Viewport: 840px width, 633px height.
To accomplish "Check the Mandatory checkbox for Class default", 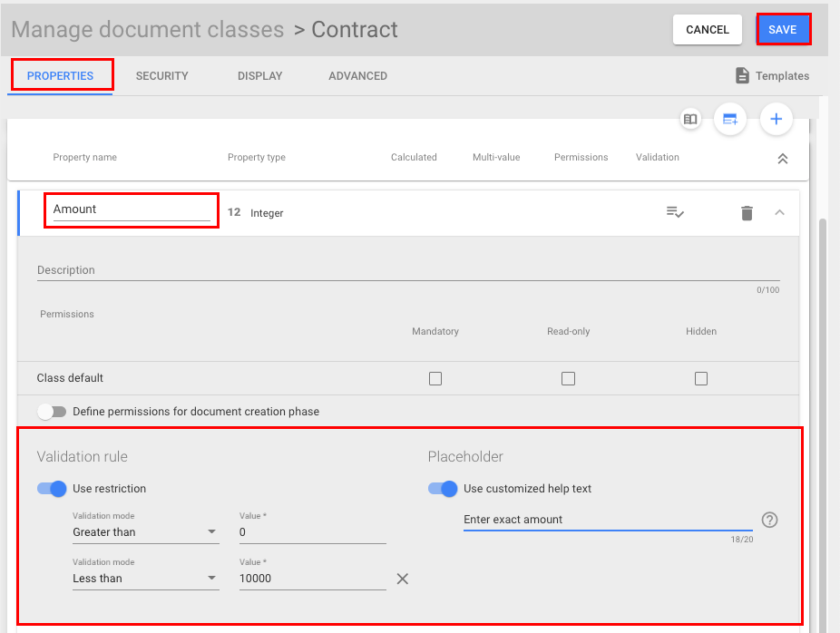I will (435, 378).
